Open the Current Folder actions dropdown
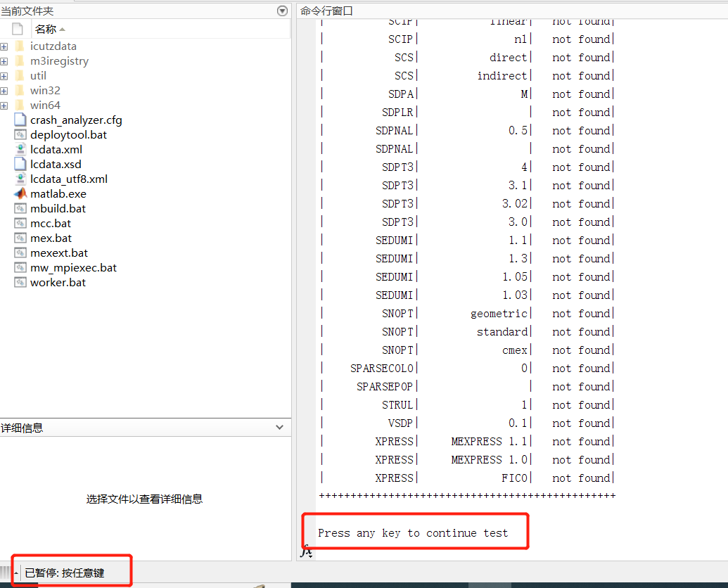728x588 pixels. pyautogui.click(x=281, y=11)
